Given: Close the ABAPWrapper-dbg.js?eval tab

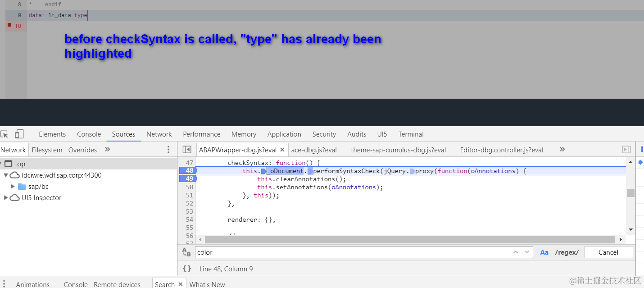Looking at the screenshot, I should point(282,150).
